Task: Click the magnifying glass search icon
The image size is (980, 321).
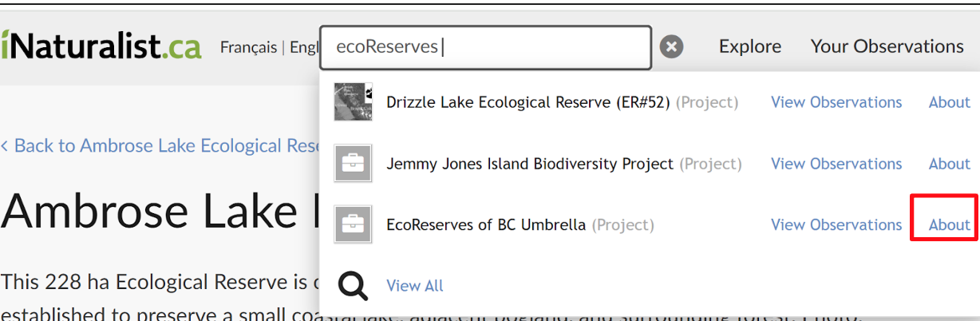Action: 353,285
